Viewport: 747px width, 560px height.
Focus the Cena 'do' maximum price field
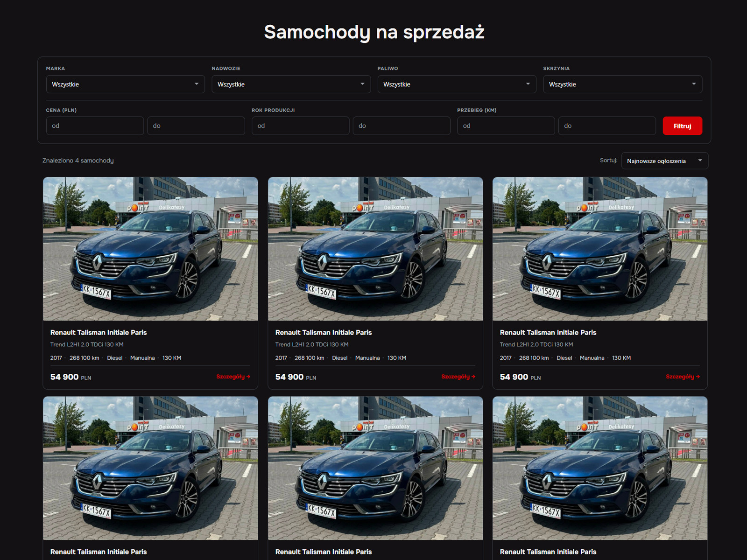[196, 126]
